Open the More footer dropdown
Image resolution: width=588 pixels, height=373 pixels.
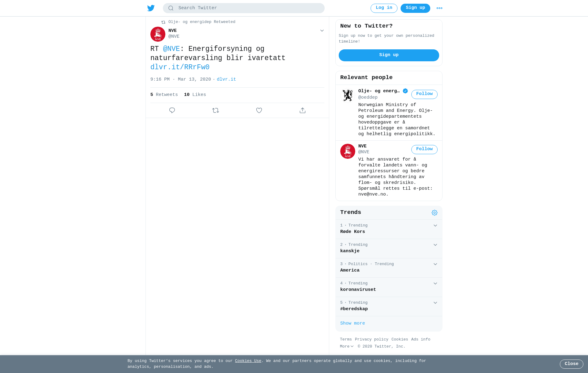pos(347,346)
